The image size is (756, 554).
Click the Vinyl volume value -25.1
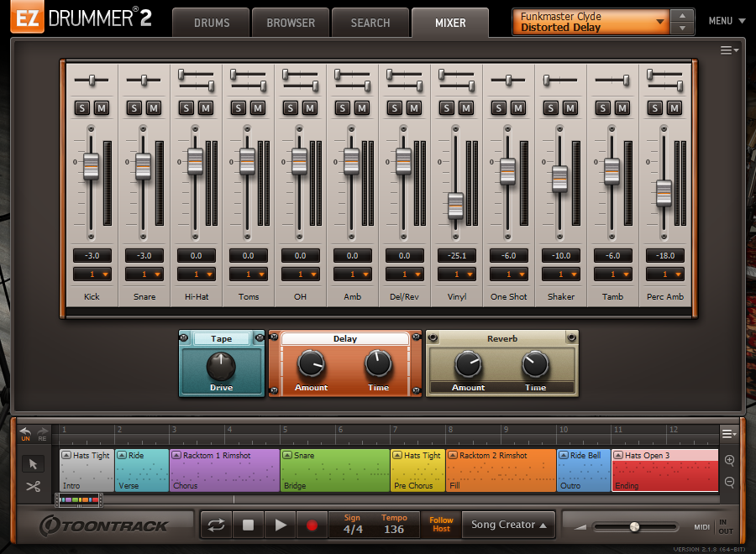coord(457,256)
